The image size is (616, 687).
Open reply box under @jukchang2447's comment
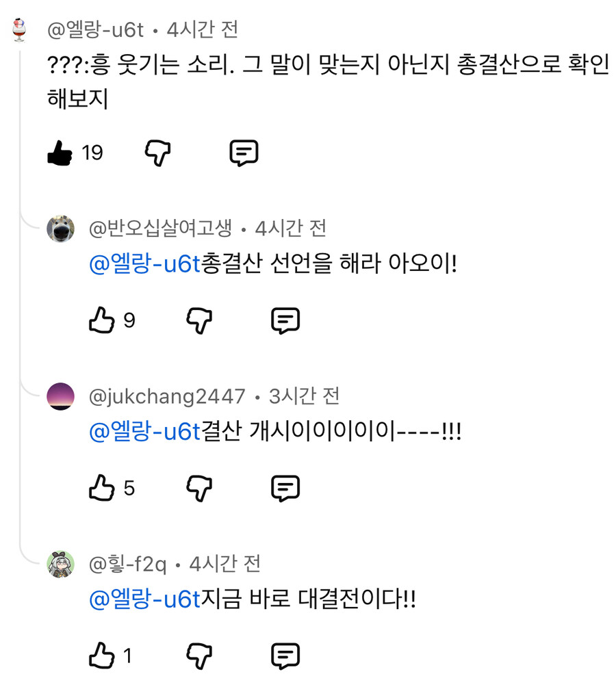[285, 488]
